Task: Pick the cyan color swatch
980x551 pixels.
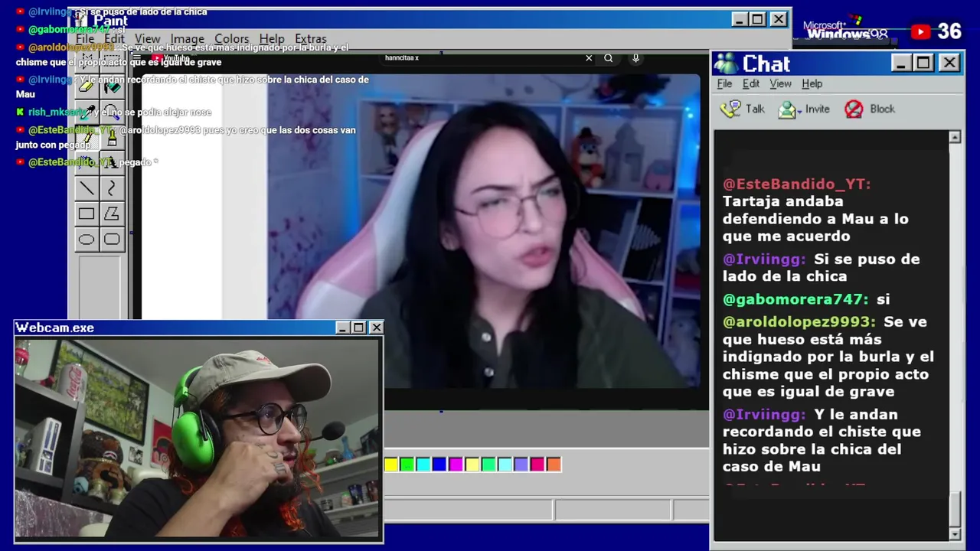Action: [423, 464]
